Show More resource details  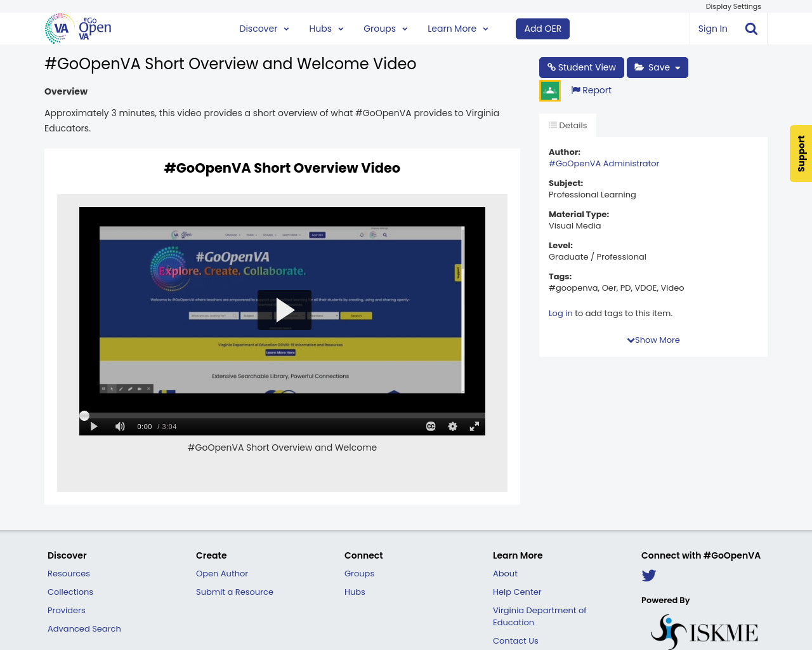coord(653,340)
